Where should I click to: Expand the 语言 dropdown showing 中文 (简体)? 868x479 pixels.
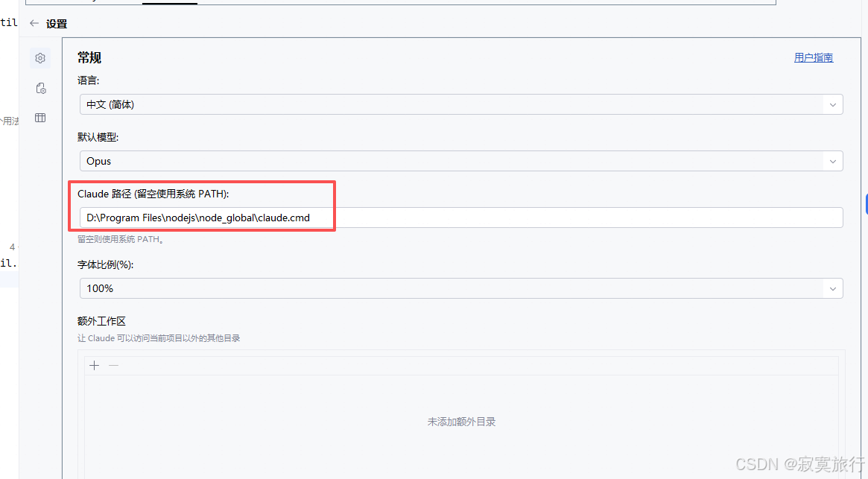tap(461, 104)
